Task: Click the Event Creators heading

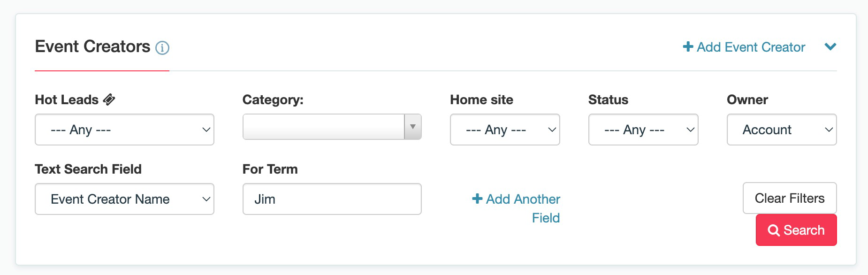Action: 92,46
